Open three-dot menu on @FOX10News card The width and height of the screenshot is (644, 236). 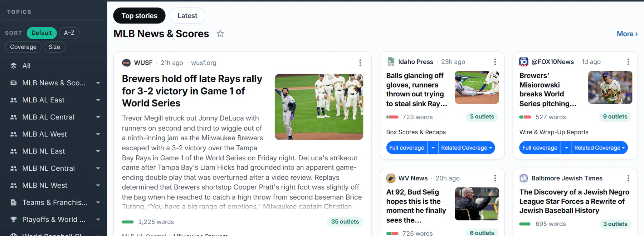click(628, 62)
